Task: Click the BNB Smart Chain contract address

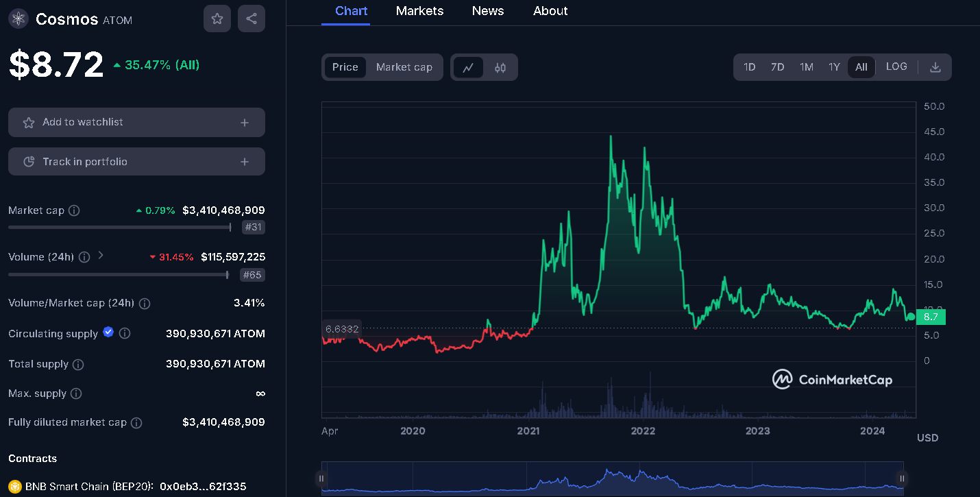Action: (203, 487)
